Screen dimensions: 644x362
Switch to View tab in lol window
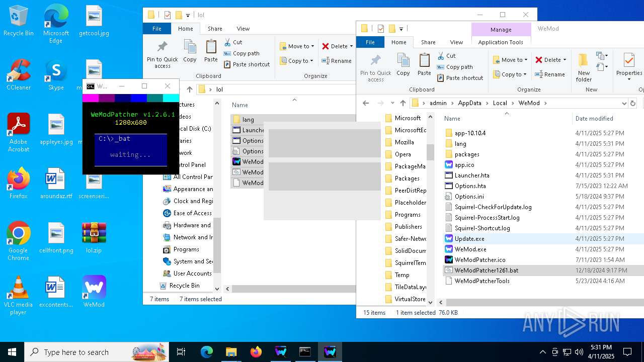tap(243, 29)
